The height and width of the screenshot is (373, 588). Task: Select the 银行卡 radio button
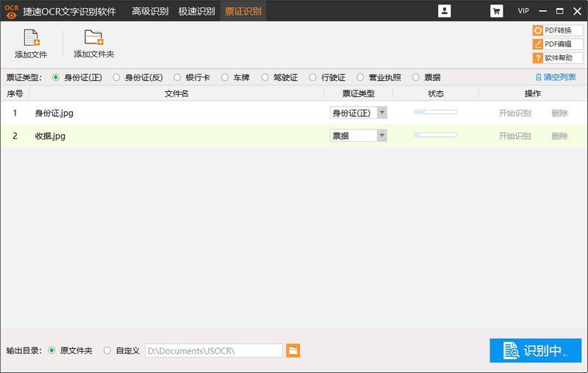[x=177, y=77]
